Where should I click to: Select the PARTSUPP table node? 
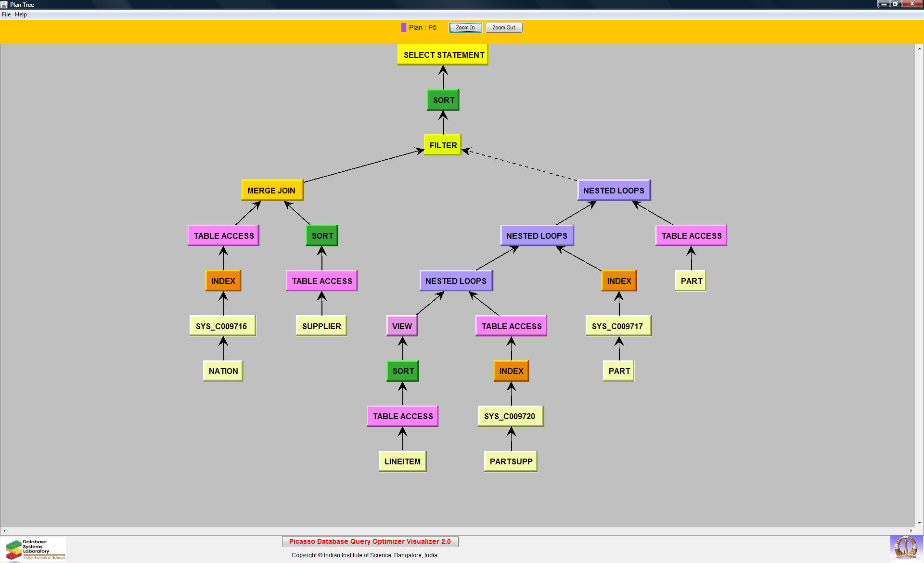tap(511, 461)
